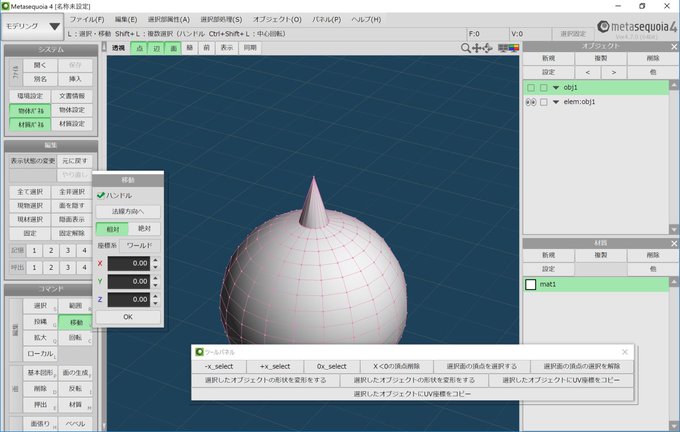Click the 元に戻す undo button
The image size is (680, 432).
tap(75, 161)
